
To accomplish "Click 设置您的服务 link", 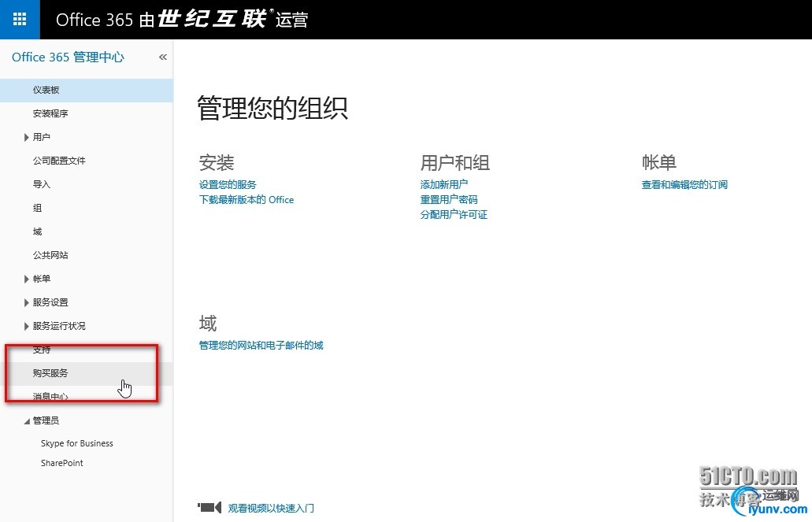I will coord(228,184).
